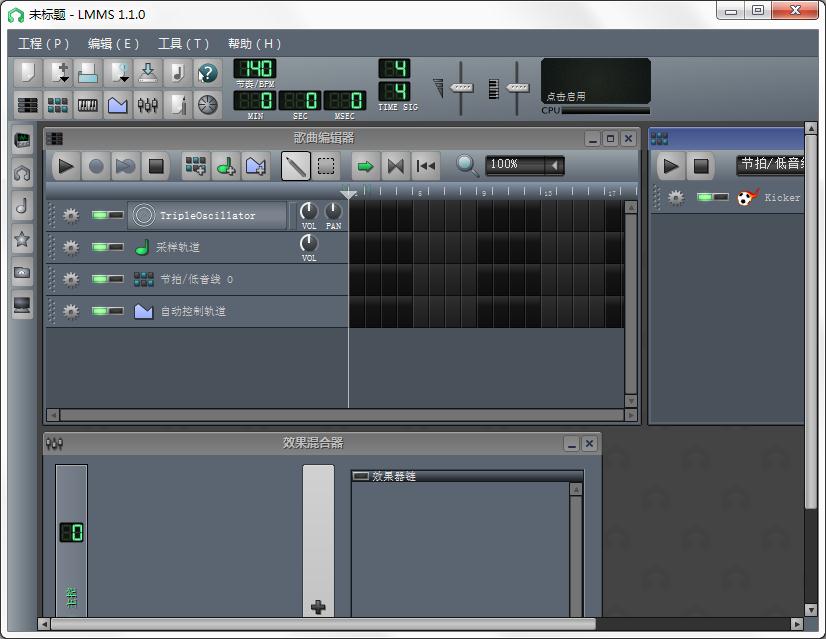Play the song in the Song Editor
Image resolution: width=826 pixels, height=639 pixels.
[65, 165]
